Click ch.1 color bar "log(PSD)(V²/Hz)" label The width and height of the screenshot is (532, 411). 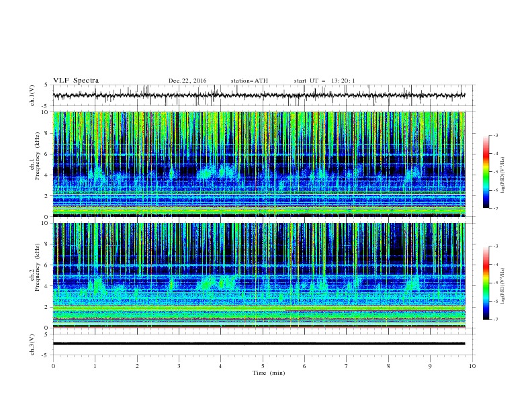tap(502, 175)
